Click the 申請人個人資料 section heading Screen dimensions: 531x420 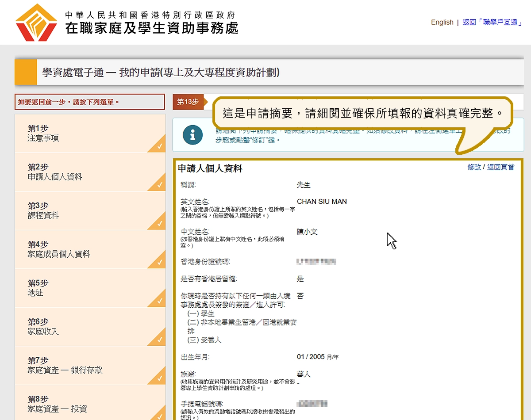click(210, 168)
